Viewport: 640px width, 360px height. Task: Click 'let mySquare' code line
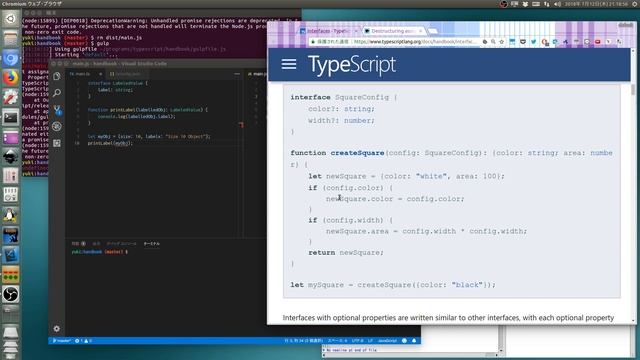(x=393, y=284)
